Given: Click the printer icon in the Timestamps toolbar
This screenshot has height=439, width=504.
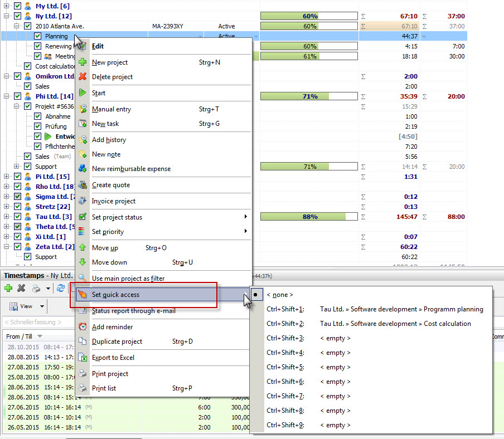Looking at the screenshot, I should pos(36,288).
